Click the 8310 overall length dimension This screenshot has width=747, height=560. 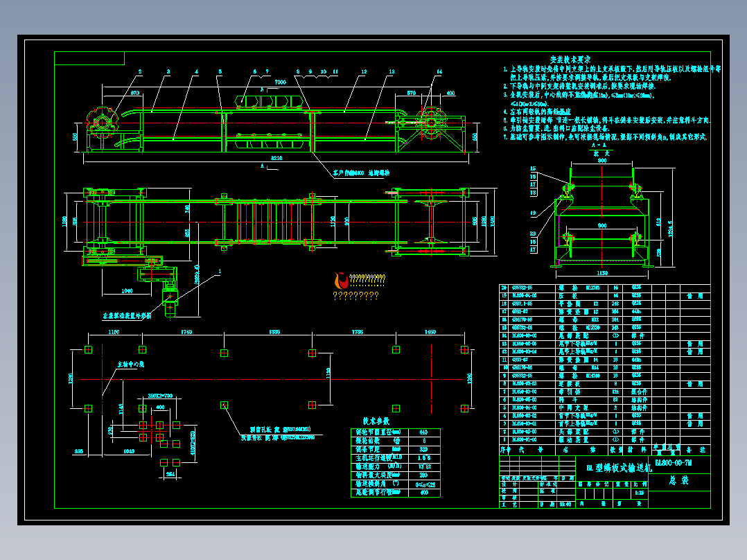point(276,158)
